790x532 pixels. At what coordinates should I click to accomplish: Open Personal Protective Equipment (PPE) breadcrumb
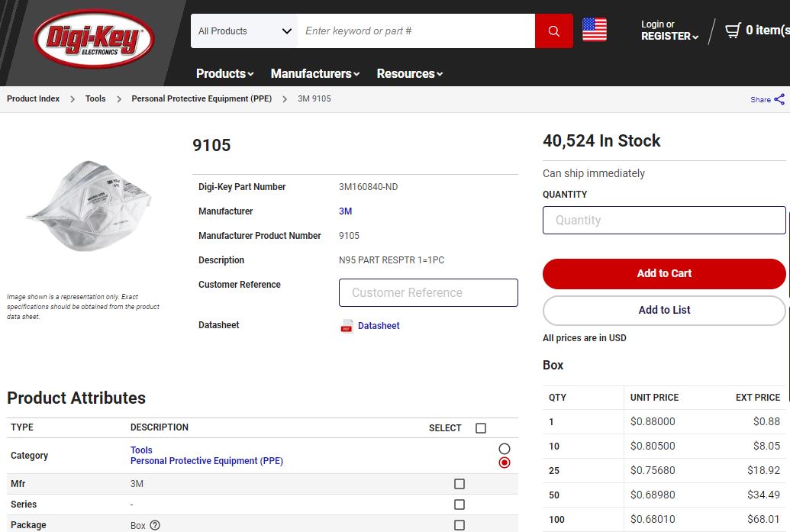(x=202, y=98)
